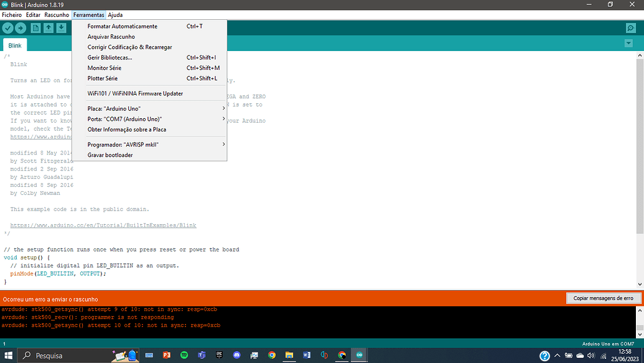644x363 pixels.
Task: Open a sketch via the folder toolbar icon
Action: coord(49,27)
